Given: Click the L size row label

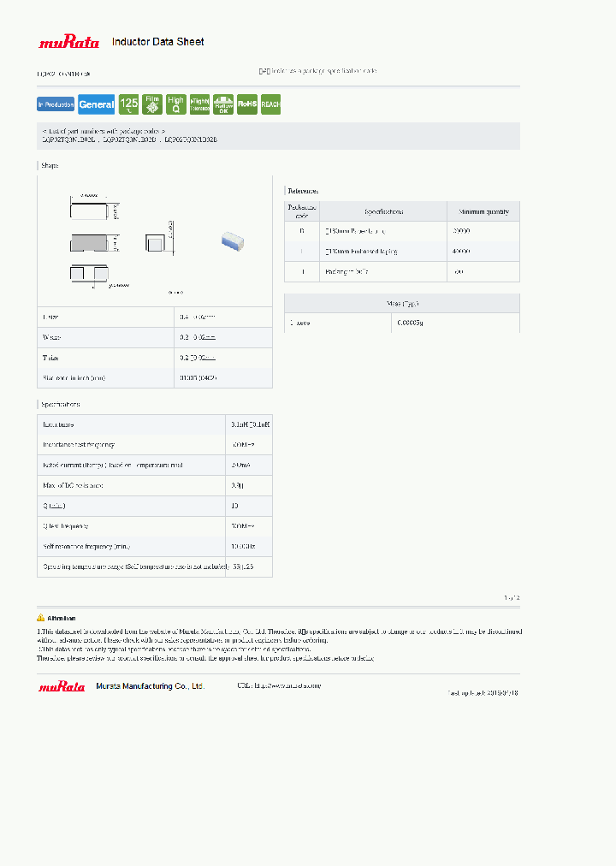Looking at the screenshot, I should pyautogui.click(x=50, y=317).
